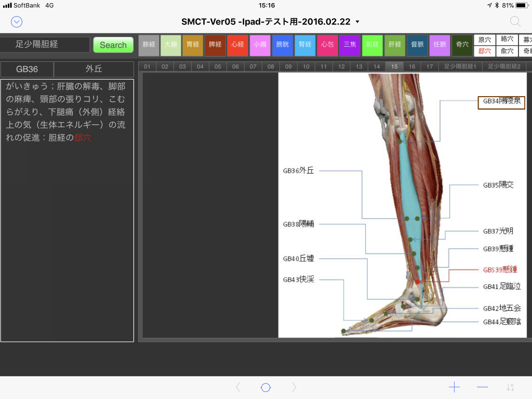The width and height of the screenshot is (532, 399).
Task: Go to the next record arrow
Action: tap(294, 387)
